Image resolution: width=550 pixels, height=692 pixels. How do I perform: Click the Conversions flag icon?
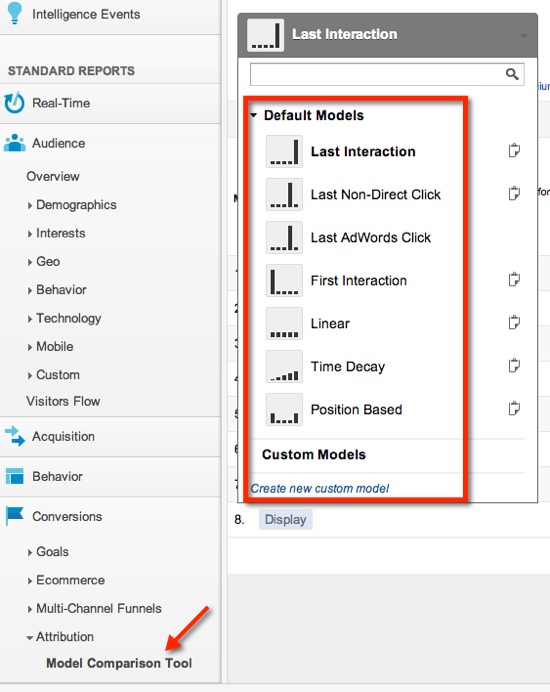click(x=15, y=516)
